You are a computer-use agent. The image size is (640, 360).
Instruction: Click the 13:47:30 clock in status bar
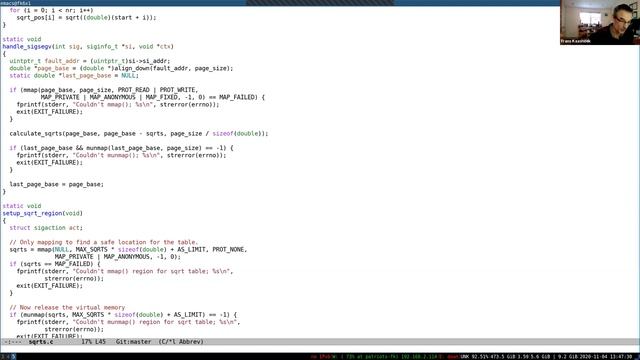621,357
